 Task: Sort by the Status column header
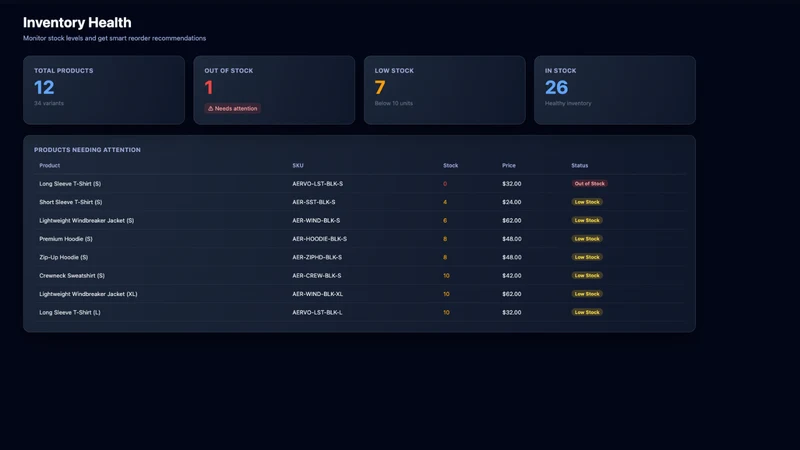click(580, 165)
